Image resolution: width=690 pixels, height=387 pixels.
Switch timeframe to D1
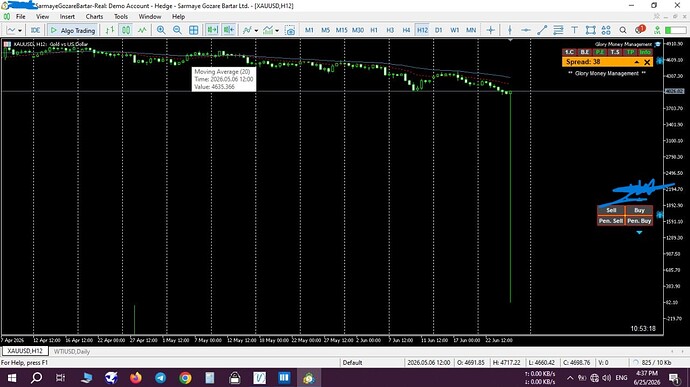(438, 30)
